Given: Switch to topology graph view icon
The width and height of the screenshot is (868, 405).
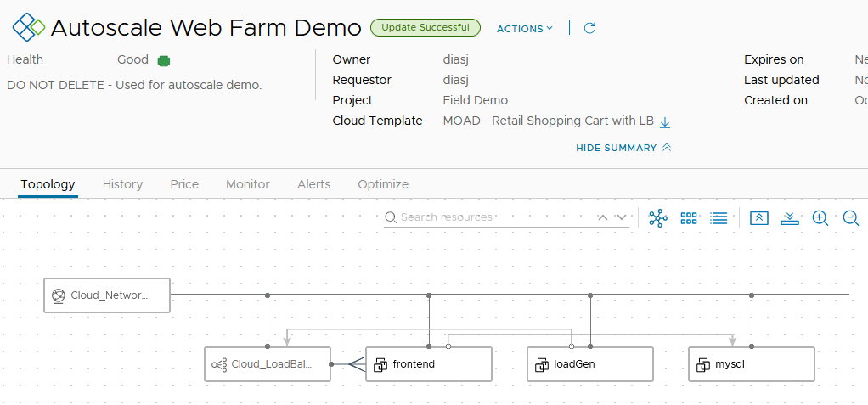Looking at the screenshot, I should (x=658, y=218).
